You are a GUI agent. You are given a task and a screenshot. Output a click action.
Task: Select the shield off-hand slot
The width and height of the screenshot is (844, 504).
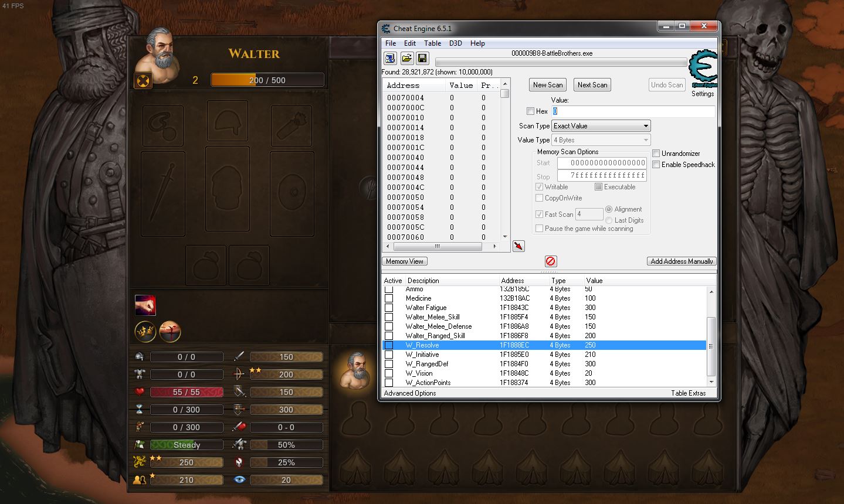(292, 193)
